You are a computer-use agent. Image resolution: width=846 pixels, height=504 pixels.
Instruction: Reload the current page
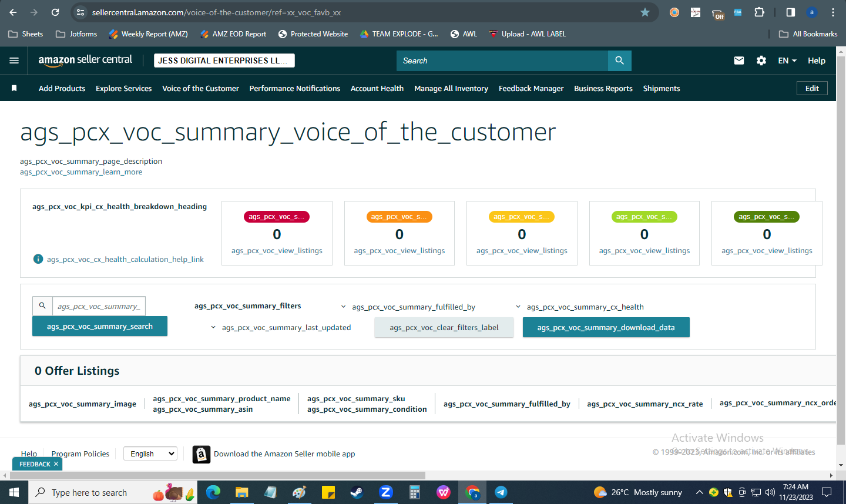click(55, 12)
